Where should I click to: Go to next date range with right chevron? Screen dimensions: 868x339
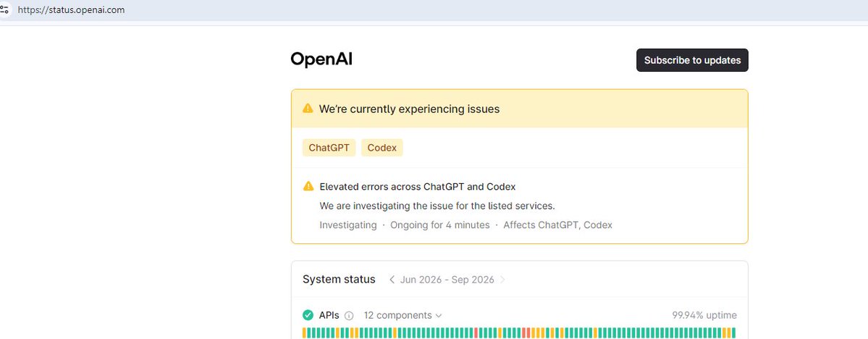tap(502, 279)
